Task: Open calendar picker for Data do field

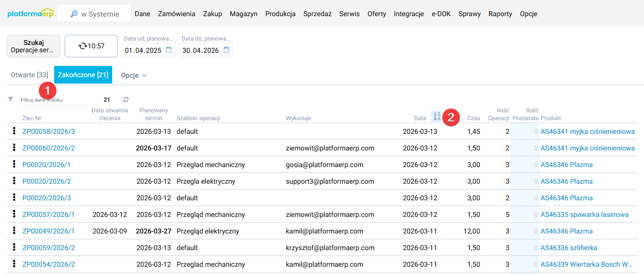Action: pos(226,50)
